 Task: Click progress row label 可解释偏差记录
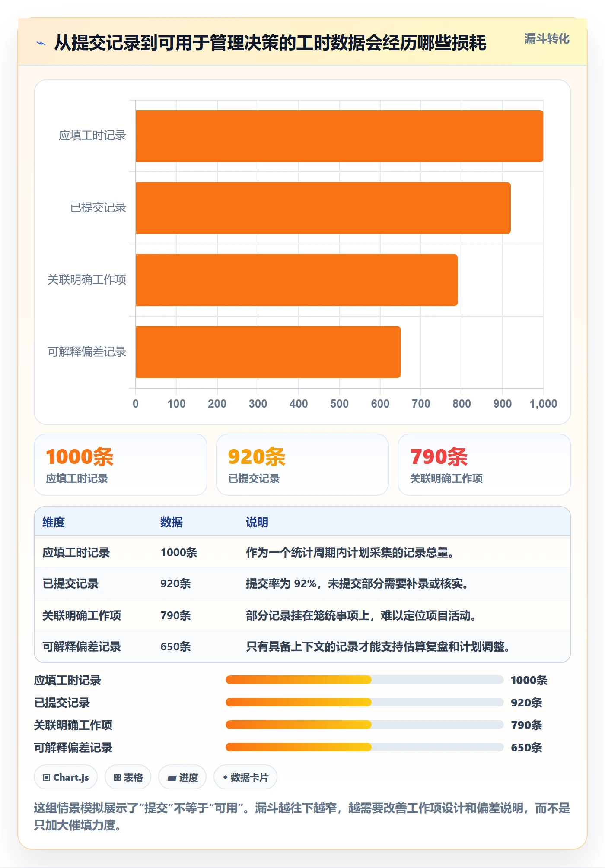pyautogui.click(x=73, y=747)
